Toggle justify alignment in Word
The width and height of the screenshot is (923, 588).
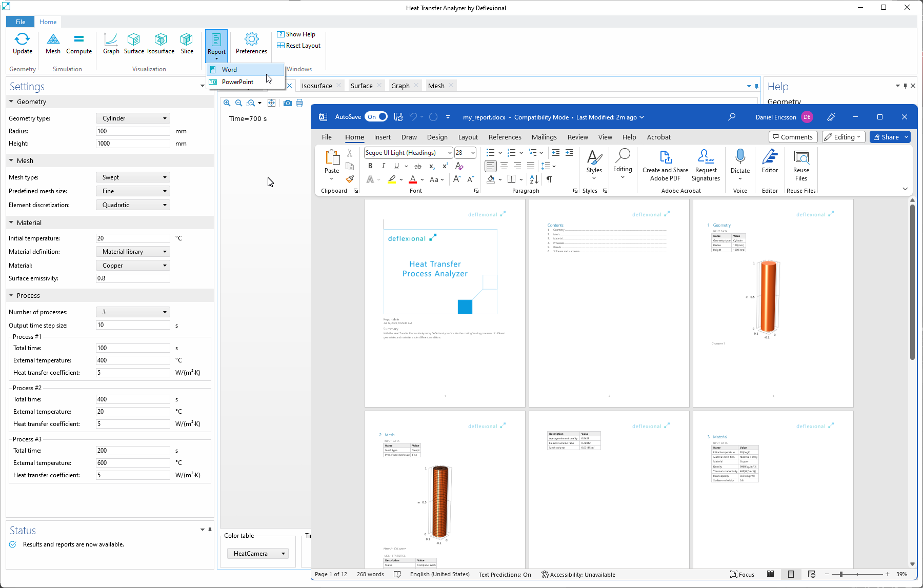531,166
